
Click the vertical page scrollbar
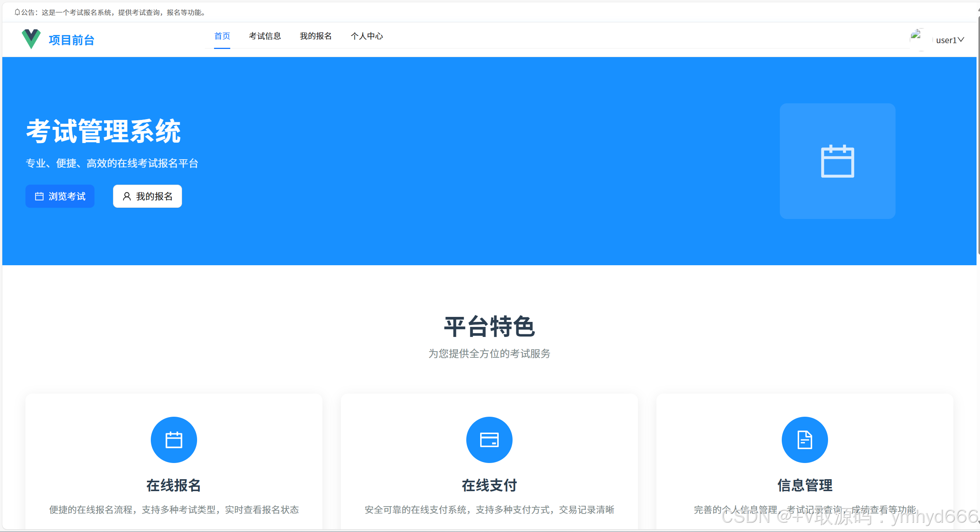click(978, 135)
